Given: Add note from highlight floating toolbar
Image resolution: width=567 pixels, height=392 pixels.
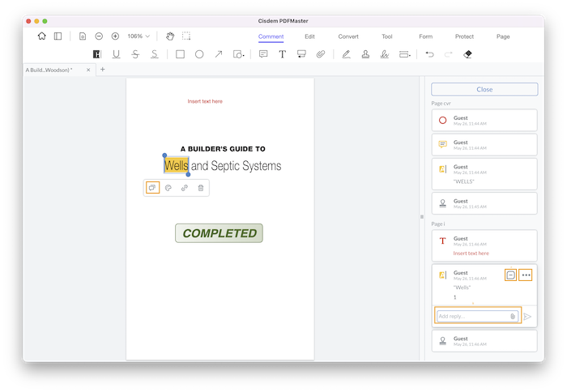Looking at the screenshot, I should pyautogui.click(x=152, y=188).
